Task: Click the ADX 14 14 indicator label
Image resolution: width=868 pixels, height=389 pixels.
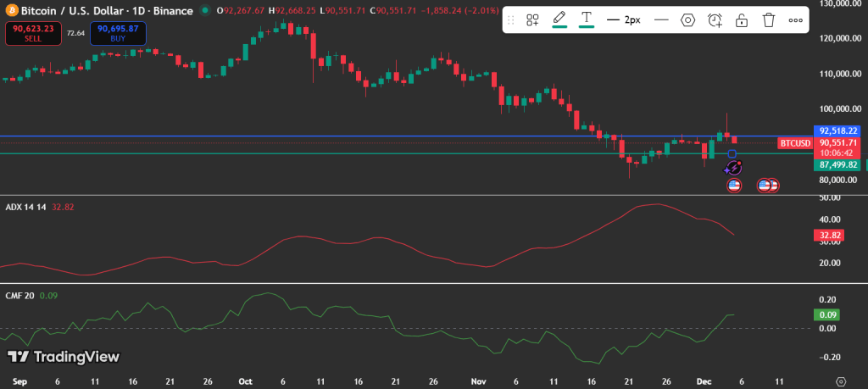Action: click(25, 207)
